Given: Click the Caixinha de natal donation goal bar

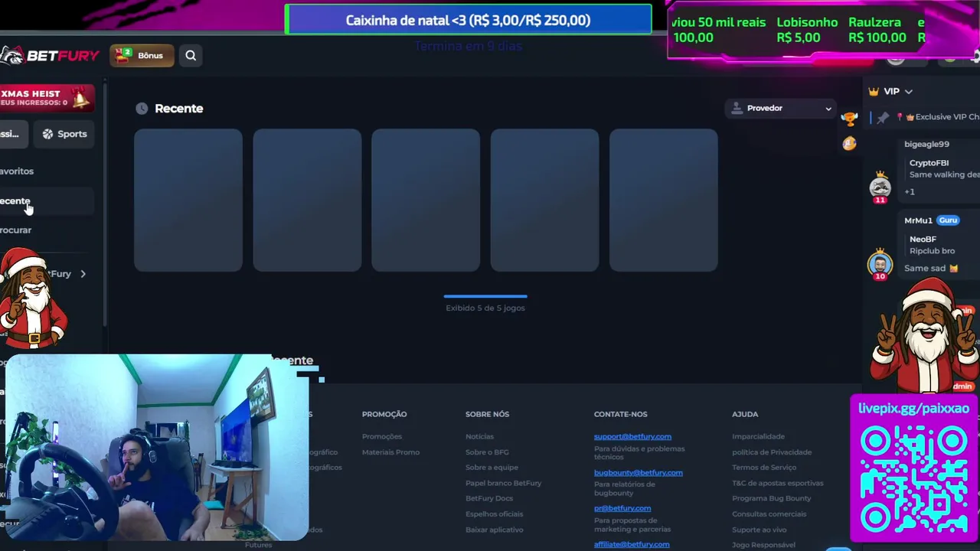Looking at the screenshot, I should 468,20.
